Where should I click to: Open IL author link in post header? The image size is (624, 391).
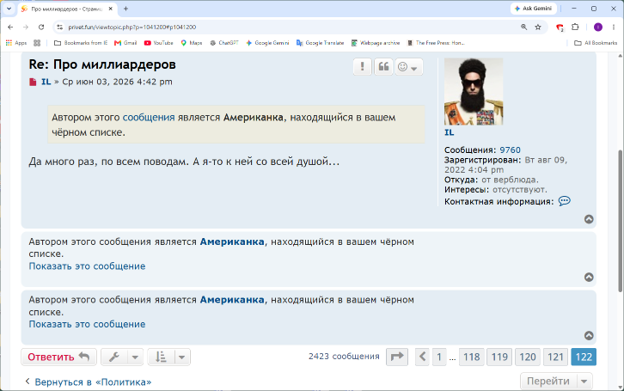(x=46, y=82)
